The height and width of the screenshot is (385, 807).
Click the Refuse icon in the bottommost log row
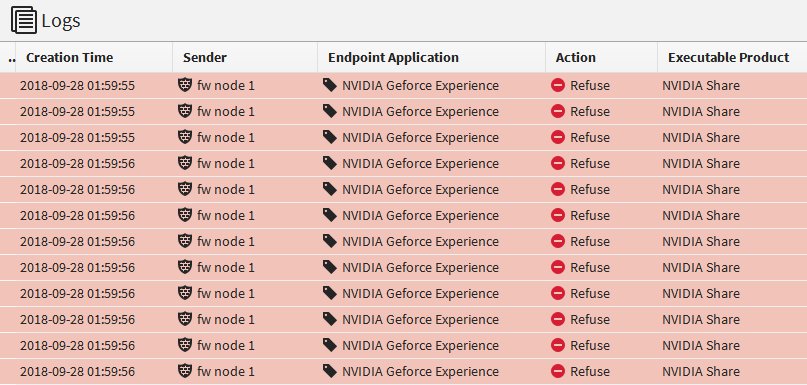click(558, 371)
